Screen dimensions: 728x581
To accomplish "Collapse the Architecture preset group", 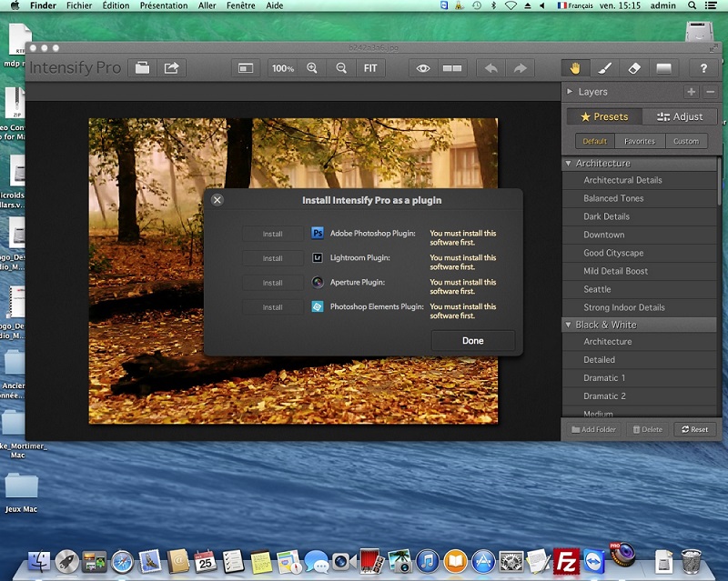I will (568, 164).
